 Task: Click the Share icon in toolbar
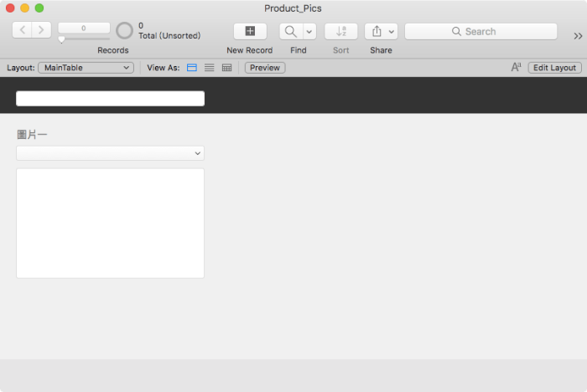click(x=377, y=31)
